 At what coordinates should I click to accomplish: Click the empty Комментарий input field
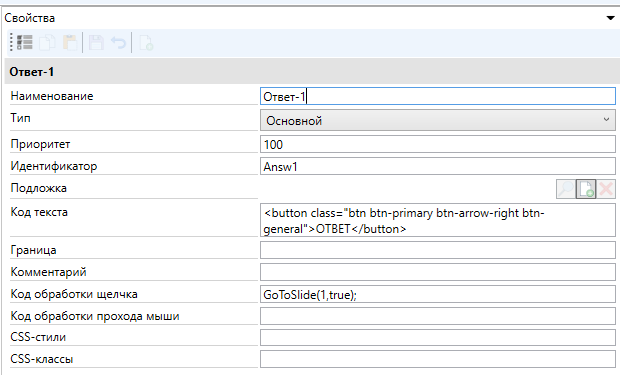click(x=438, y=272)
